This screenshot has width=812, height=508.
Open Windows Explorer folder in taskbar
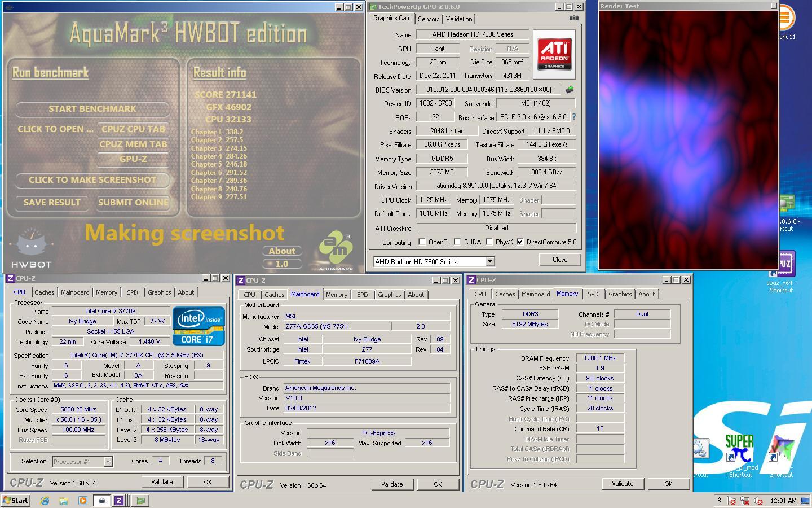pos(64,501)
